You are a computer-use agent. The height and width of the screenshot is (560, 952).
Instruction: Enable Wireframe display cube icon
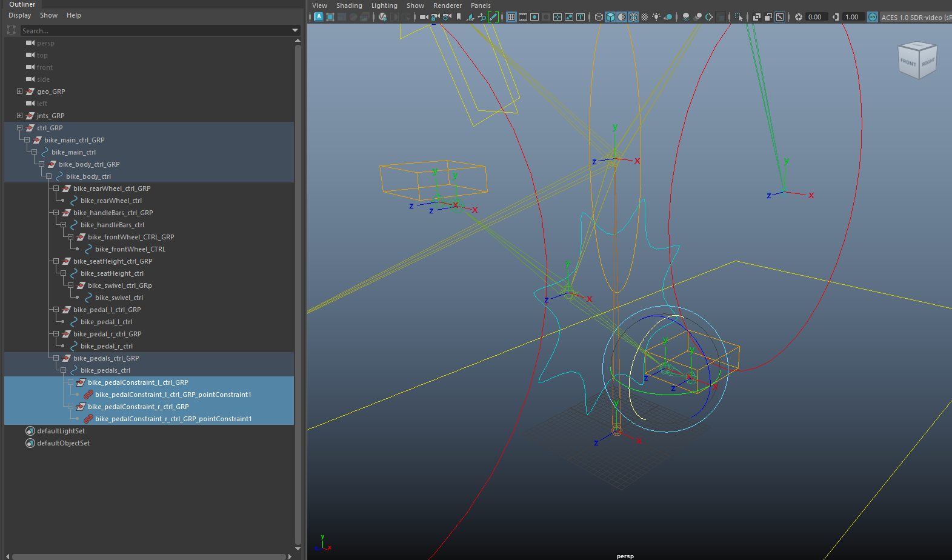(599, 17)
